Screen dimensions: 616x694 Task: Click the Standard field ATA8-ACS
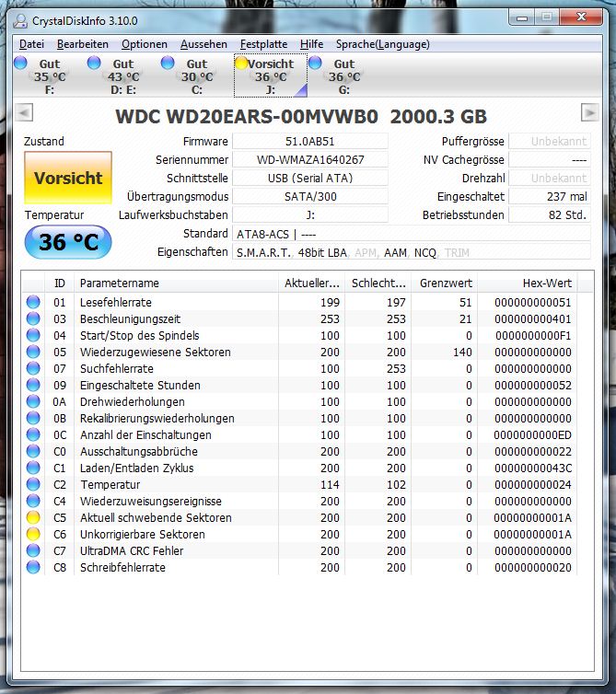click(412, 234)
